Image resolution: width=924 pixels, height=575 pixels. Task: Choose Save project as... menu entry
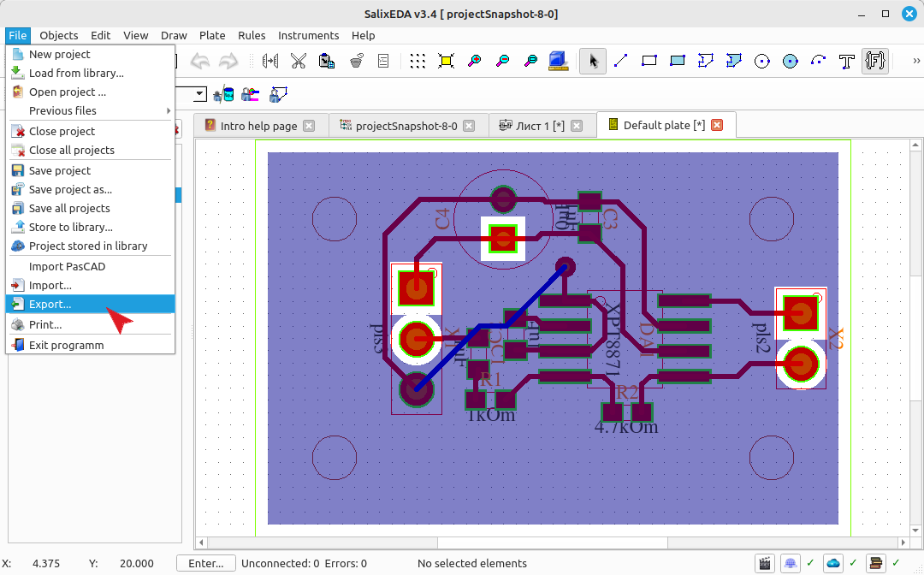tap(90, 190)
